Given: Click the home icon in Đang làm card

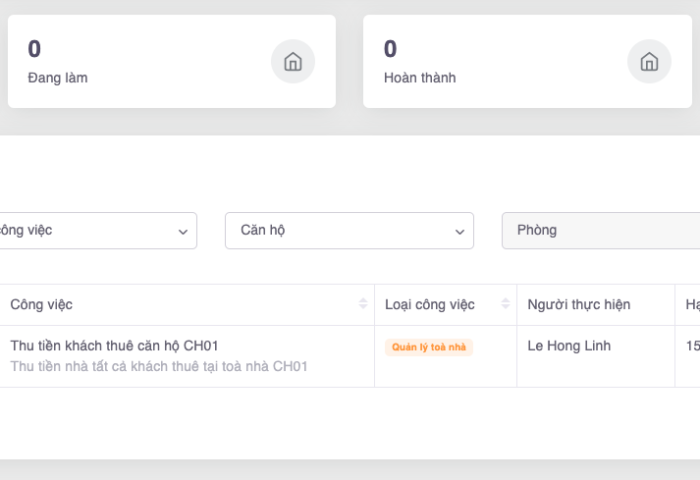Looking at the screenshot, I should click(293, 62).
